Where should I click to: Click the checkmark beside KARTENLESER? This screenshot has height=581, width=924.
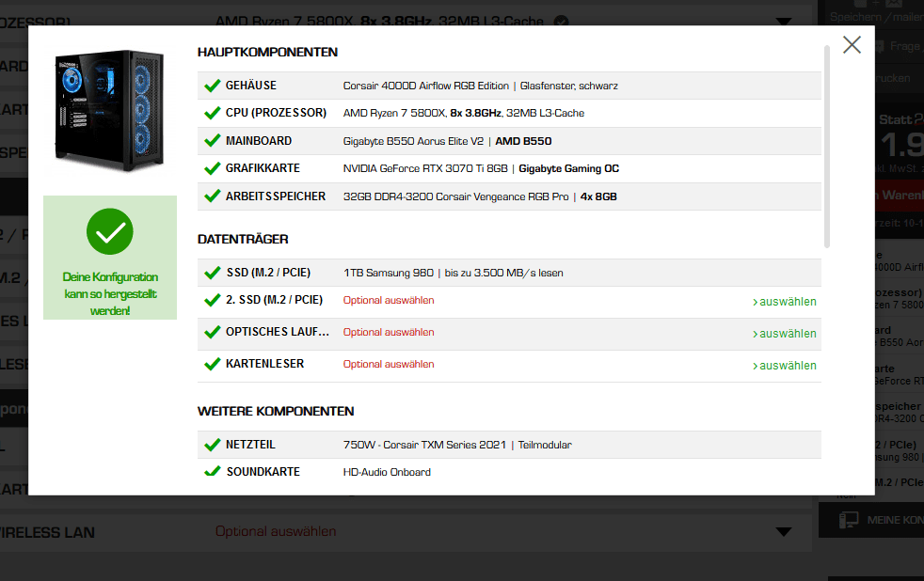(x=212, y=365)
